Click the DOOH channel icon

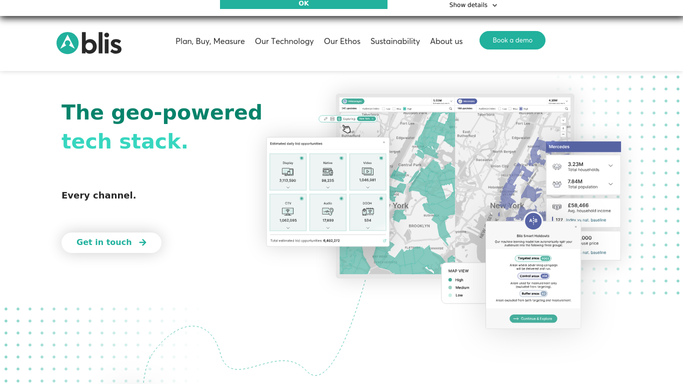click(368, 212)
